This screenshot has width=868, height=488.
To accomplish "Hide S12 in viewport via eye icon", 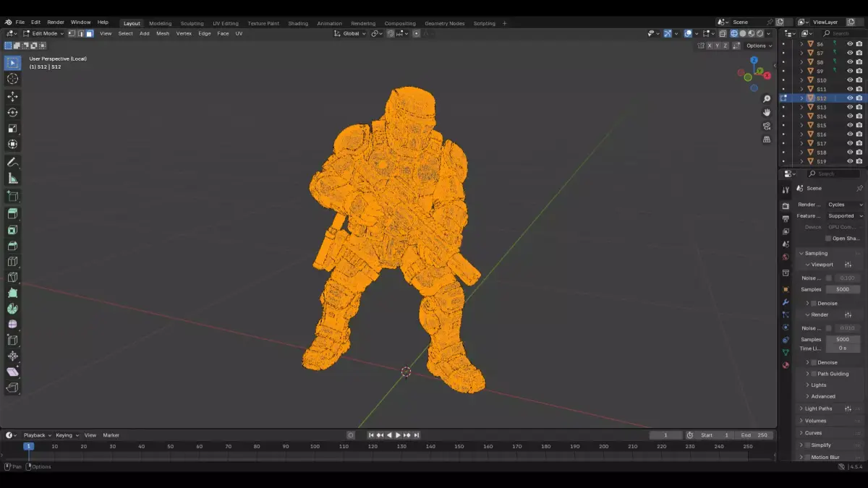I will [850, 98].
